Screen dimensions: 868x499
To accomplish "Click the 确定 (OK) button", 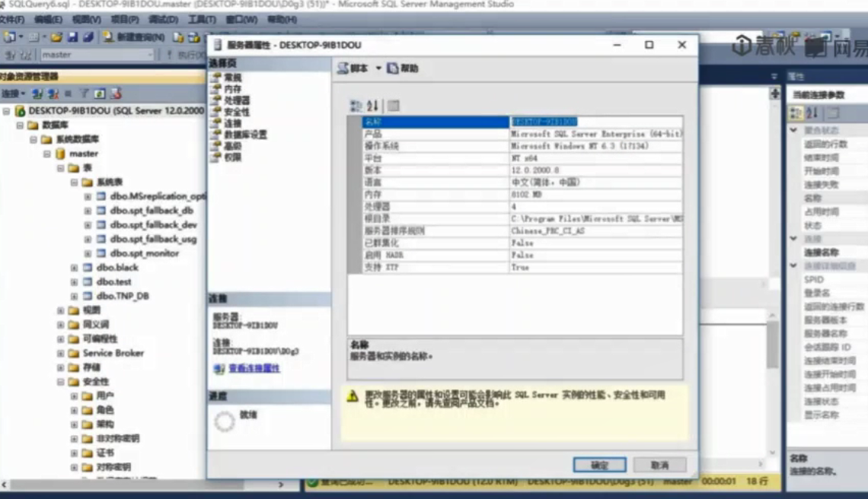I will [599, 465].
